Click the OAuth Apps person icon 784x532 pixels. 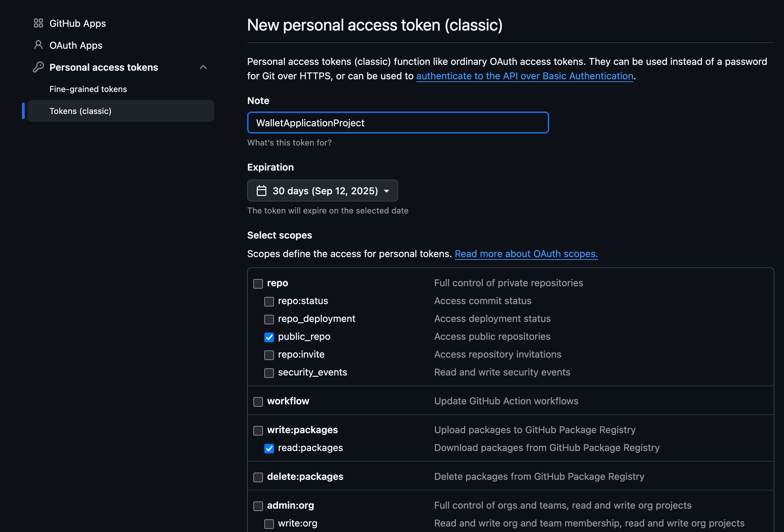point(38,45)
